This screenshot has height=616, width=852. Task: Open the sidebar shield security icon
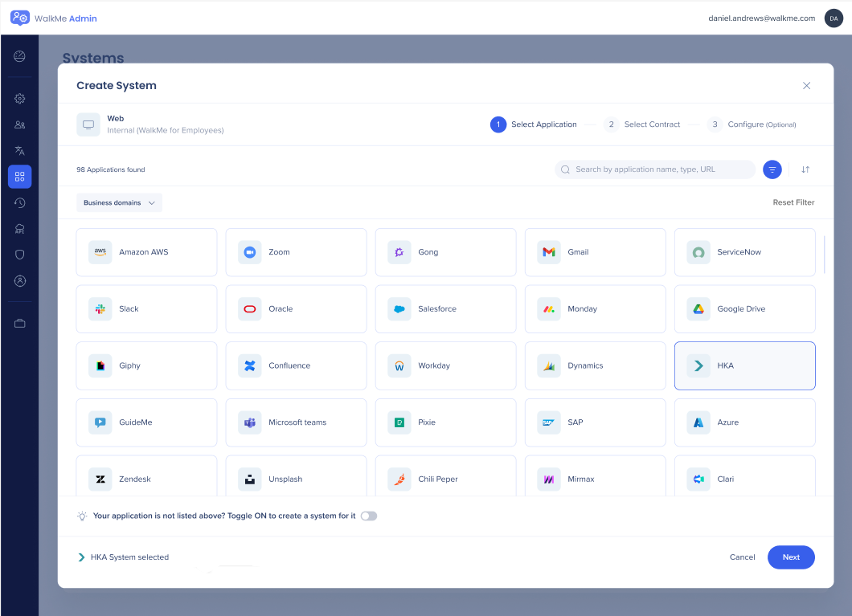20,255
